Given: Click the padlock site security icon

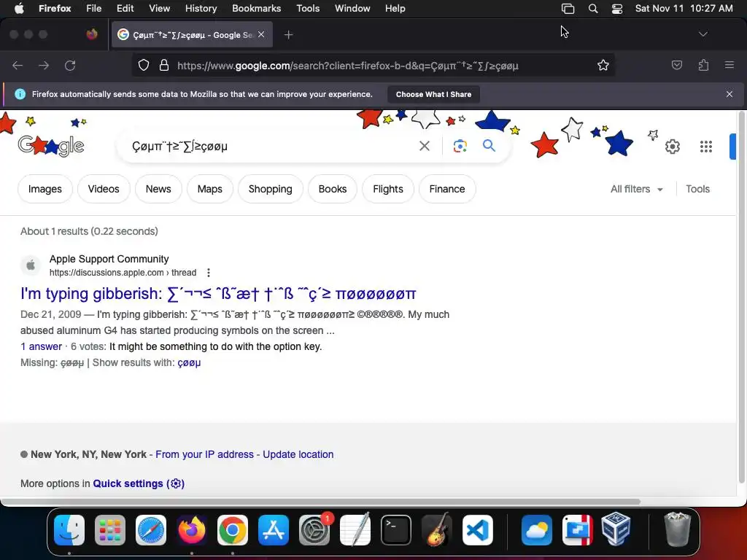Looking at the screenshot, I should point(164,65).
